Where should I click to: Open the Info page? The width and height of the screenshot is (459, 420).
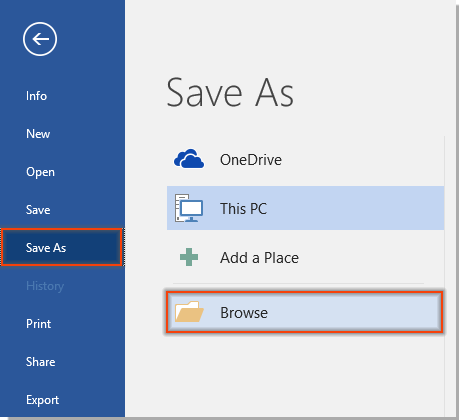[36, 96]
